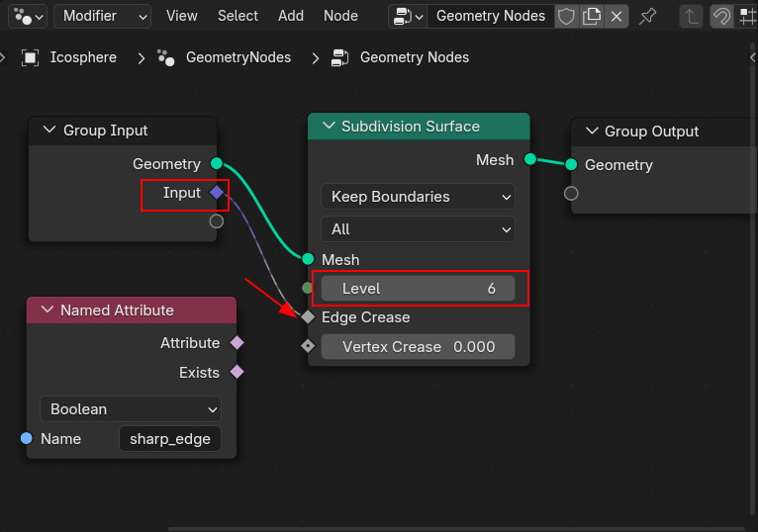Browse node groups with the node tree icon

click(408, 17)
